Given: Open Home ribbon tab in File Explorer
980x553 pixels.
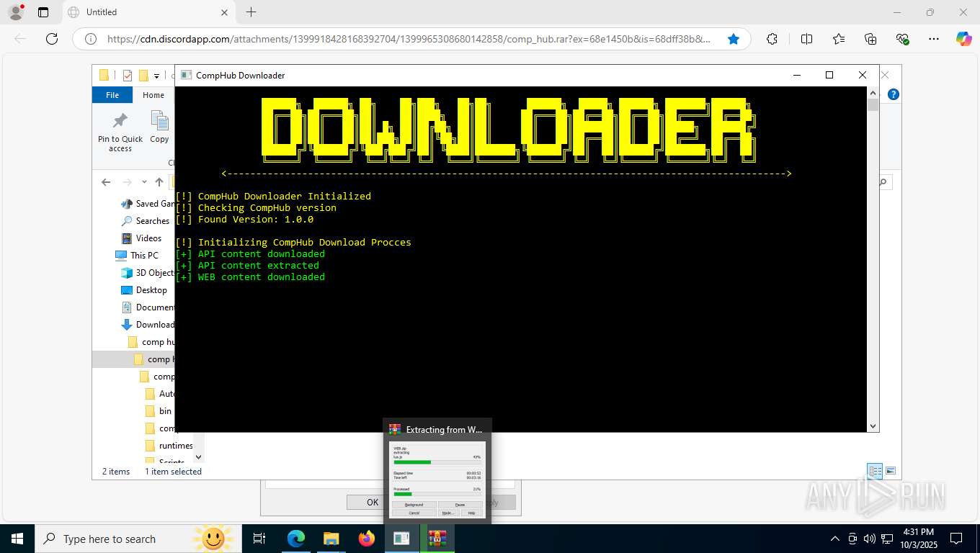Looking at the screenshot, I should (x=153, y=95).
